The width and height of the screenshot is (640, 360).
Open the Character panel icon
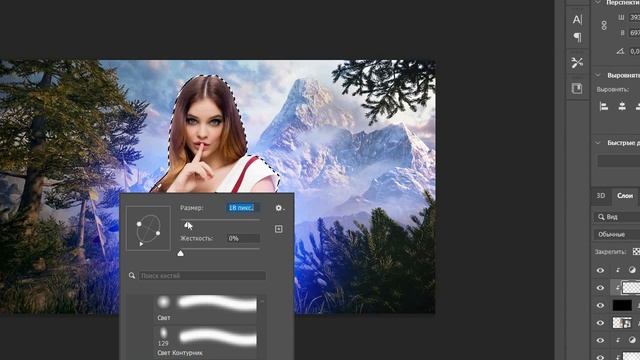click(577, 19)
